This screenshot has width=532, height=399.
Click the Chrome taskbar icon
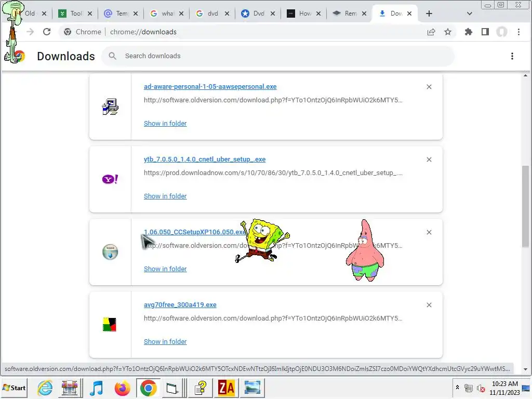(x=148, y=388)
